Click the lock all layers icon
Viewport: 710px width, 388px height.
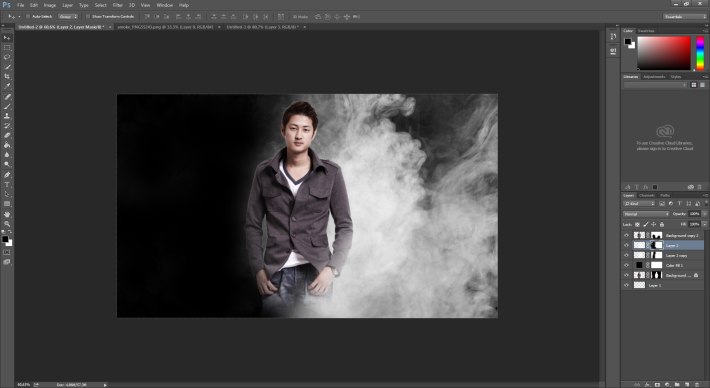coord(662,224)
